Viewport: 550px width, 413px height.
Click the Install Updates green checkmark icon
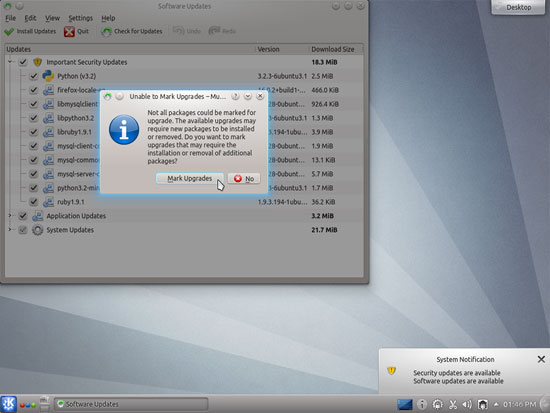9,32
